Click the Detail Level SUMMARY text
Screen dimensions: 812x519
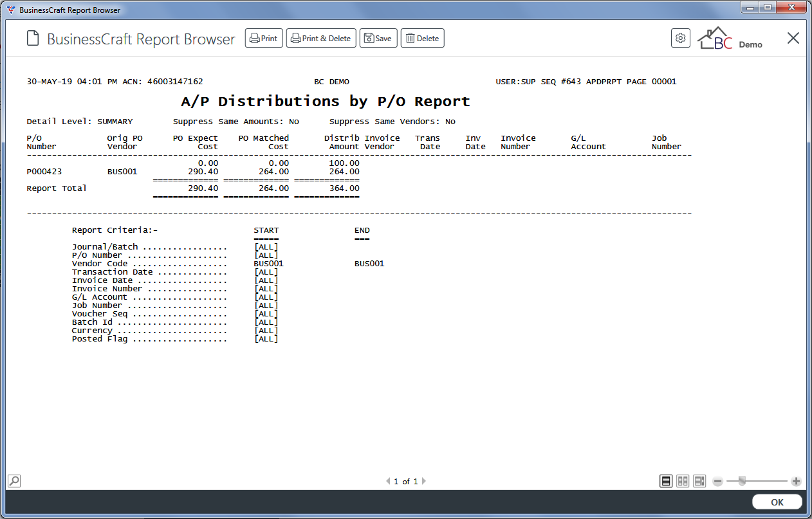(80, 122)
